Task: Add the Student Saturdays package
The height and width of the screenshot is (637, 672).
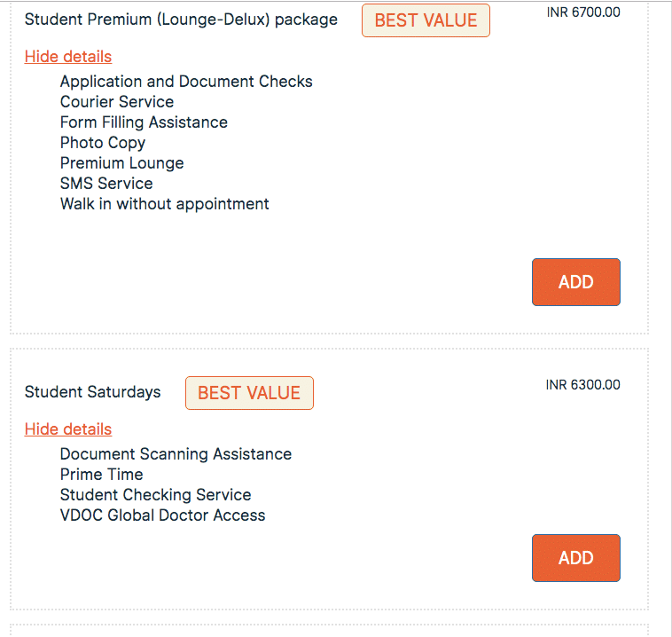Action: [x=575, y=558]
